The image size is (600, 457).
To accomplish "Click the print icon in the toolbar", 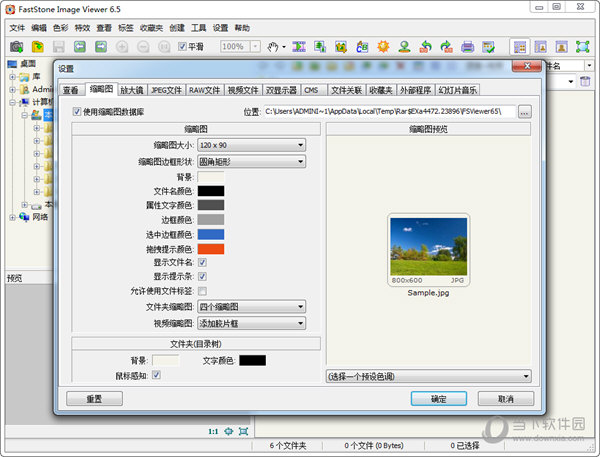I will tap(467, 46).
